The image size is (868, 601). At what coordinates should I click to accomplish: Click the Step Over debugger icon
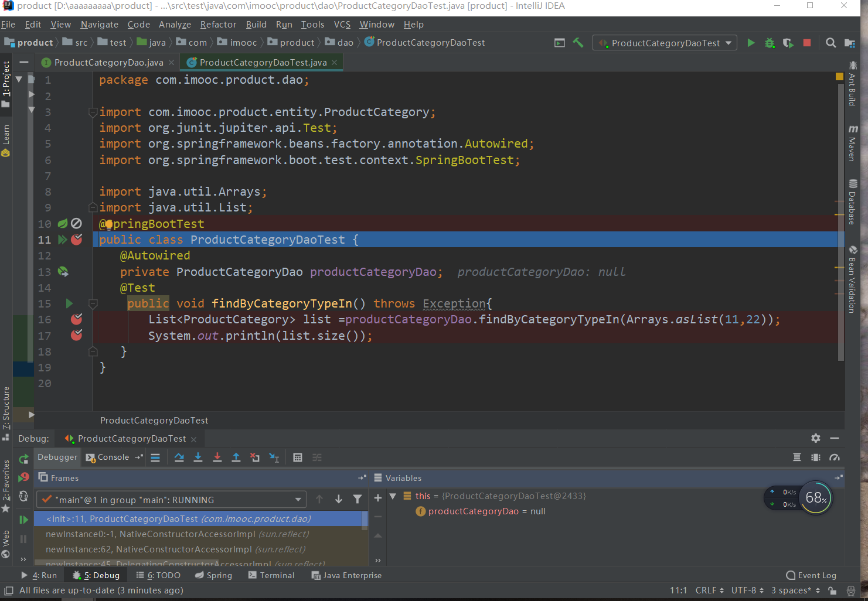[179, 457]
